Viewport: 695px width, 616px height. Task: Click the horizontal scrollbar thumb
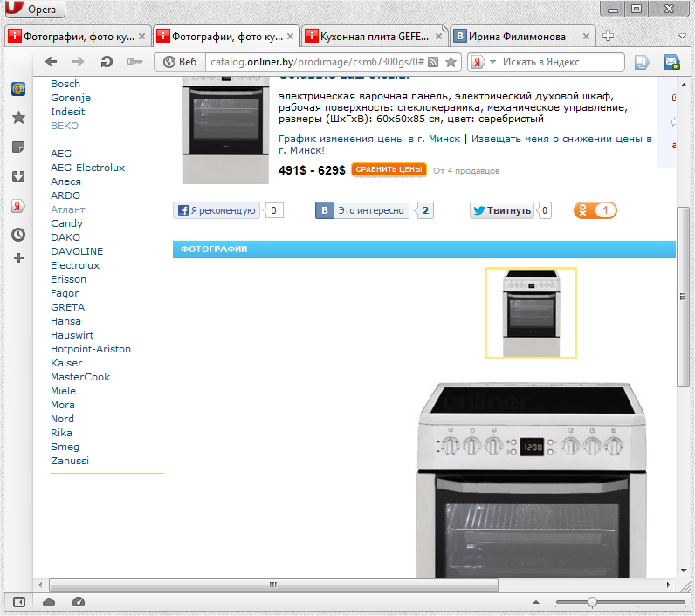point(273,585)
